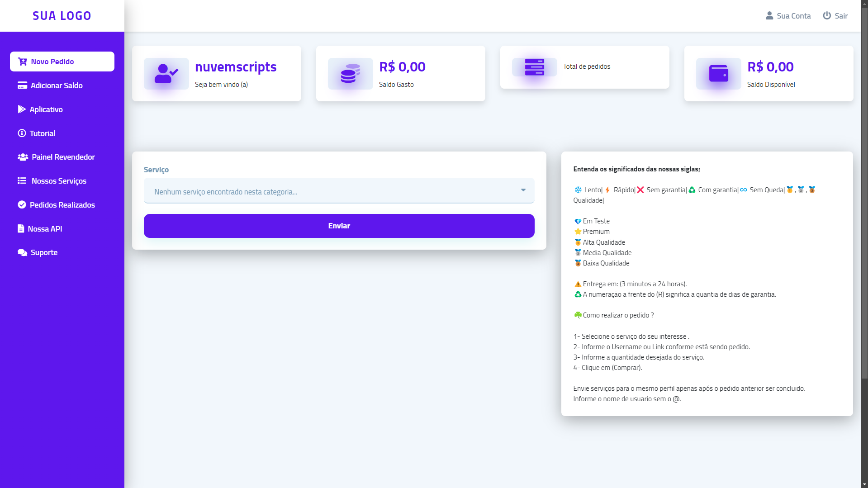Click the Adicionar Saldo card icon

pyautogui.click(x=22, y=85)
